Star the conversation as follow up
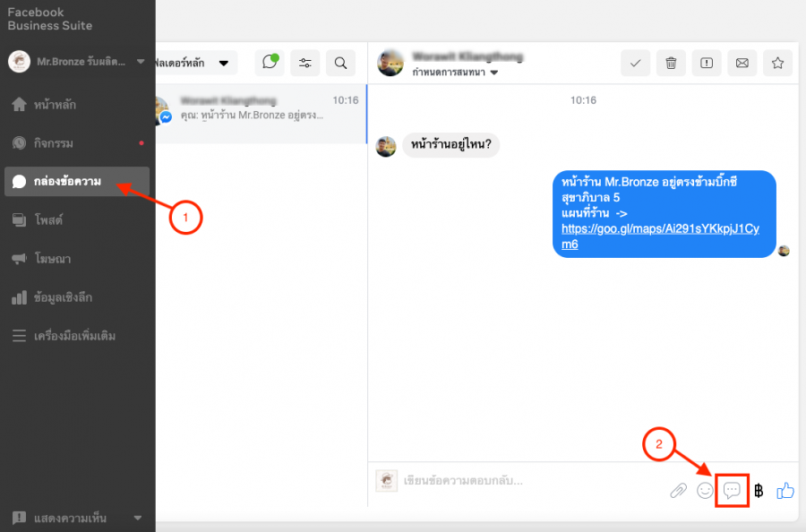This screenshot has width=806, height=532. [x=777, y=63]
